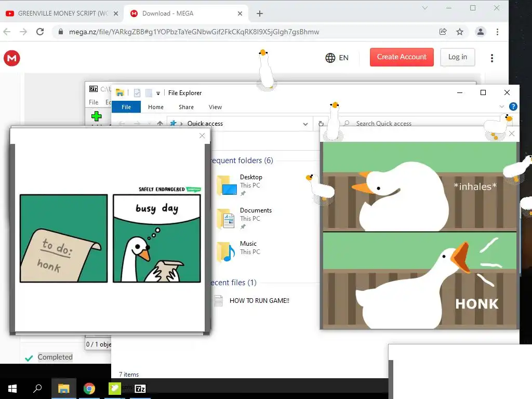Click the up arrow in File Explorer navigation
Image resolution: width=532 pixels, height=399 pixels.
[x=160, y=124]
